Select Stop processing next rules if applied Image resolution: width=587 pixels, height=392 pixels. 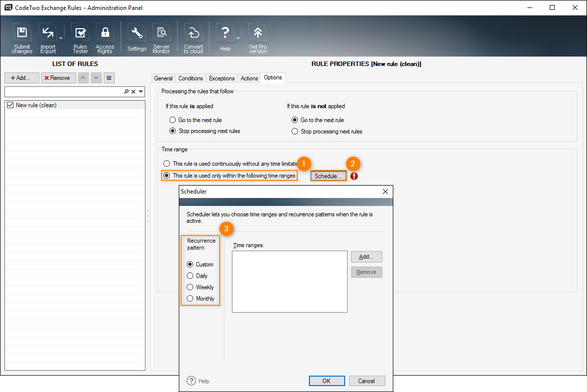pos(173,131)
